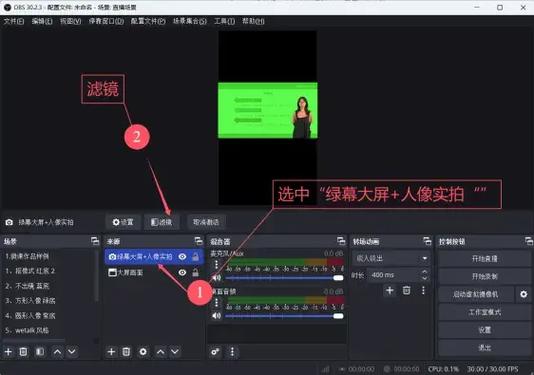This screenshot has width=534, height=375.
Task: Remove transition with trash icon
Action: (406, 291)
